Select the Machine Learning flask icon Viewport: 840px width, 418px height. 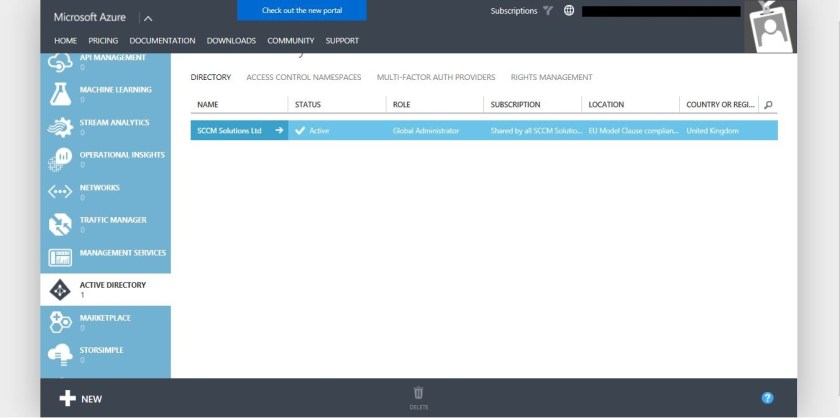click(x=60, y=94)
